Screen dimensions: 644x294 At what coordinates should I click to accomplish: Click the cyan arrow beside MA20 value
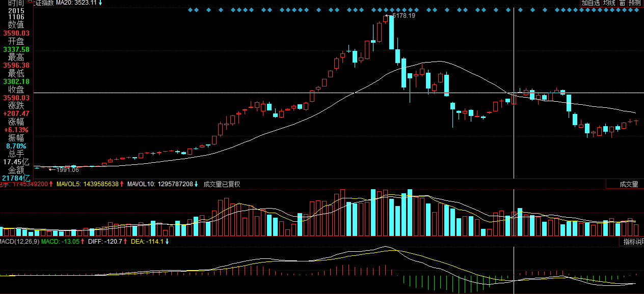coord(100,3)
